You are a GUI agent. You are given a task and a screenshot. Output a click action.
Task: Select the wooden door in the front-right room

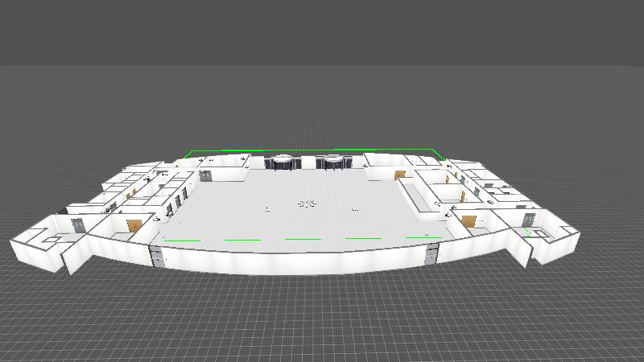pos(469,220)
